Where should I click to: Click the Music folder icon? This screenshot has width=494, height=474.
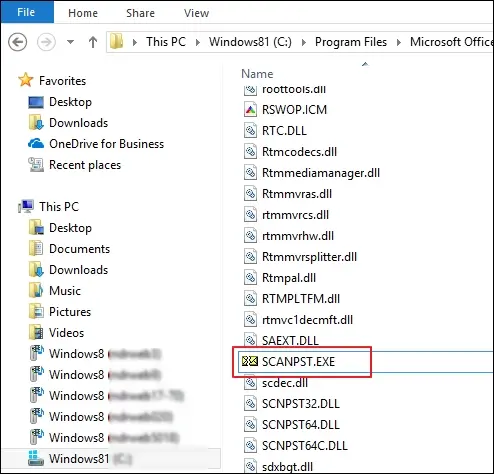[36, 290]
